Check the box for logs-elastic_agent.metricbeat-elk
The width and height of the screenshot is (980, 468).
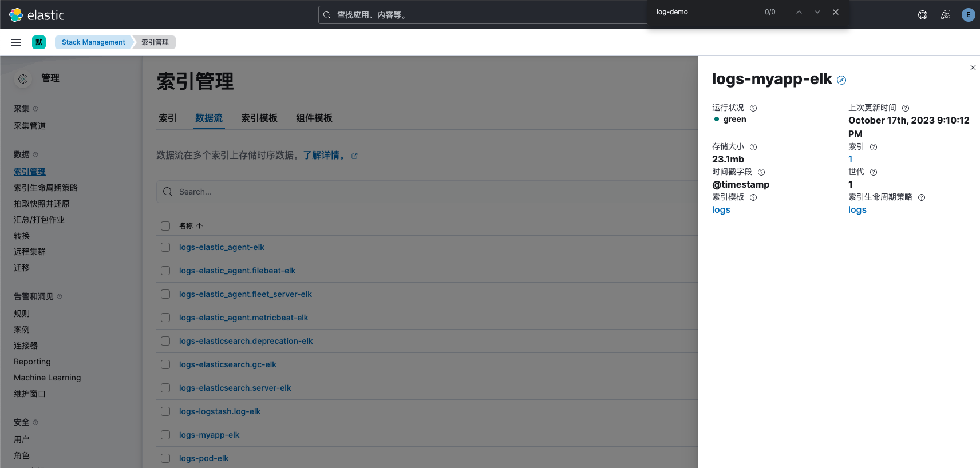pos(165,318)
